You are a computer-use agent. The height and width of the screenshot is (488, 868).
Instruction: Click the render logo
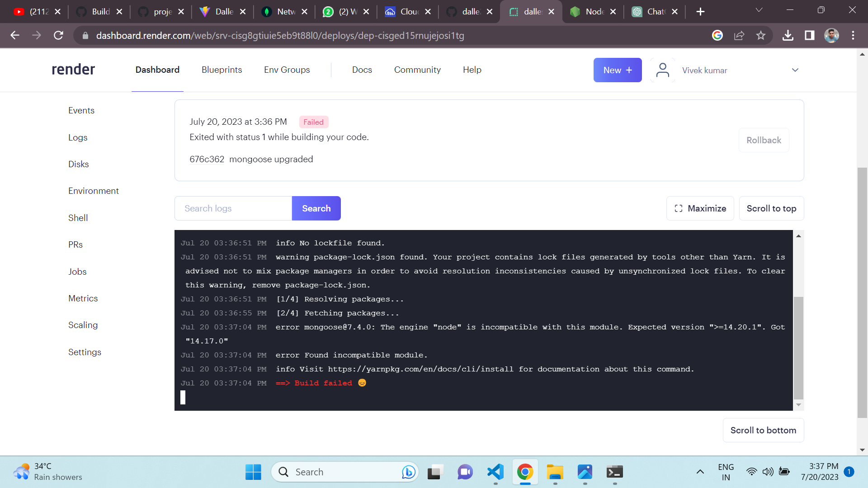click(x=73, y=69)
